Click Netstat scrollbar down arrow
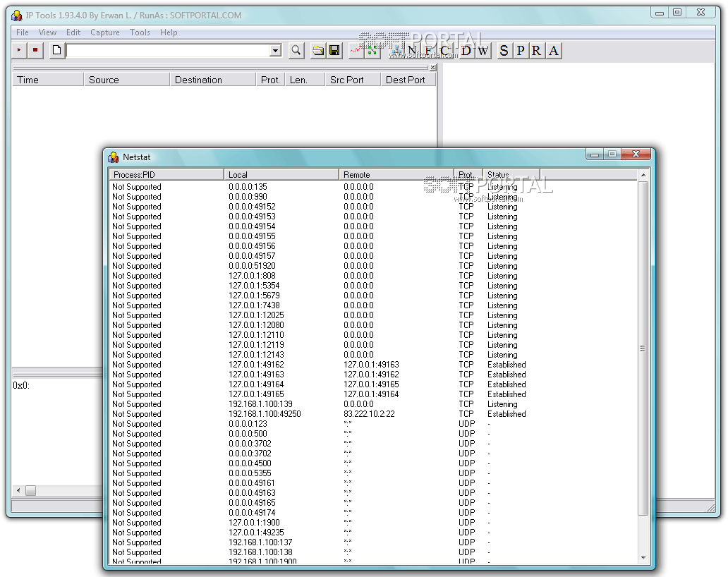The image size is (728, 577). click(x=643, y=557)
